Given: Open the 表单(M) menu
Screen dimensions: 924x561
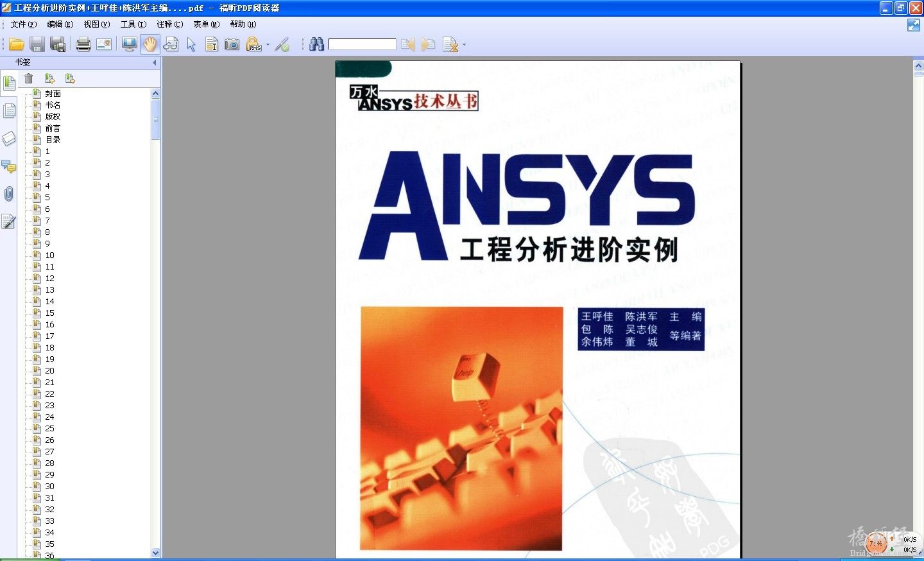Looking at the screenshot, I should pyautogui.click(x=207, y=24).
